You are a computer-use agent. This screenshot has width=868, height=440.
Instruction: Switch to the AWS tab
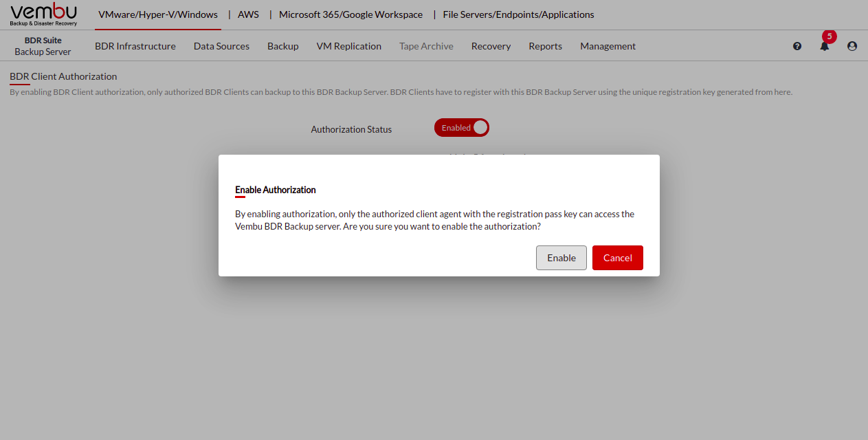click(248, 14)
